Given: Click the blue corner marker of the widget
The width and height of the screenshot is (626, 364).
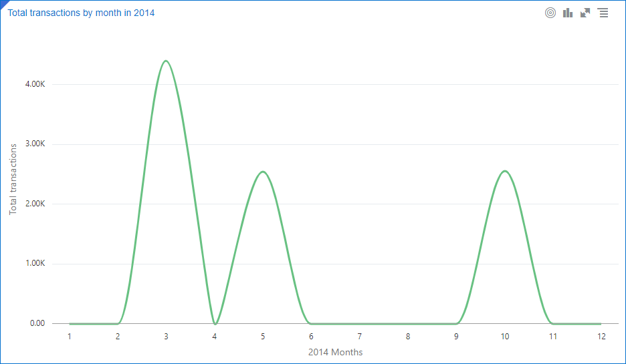Looking at the screenshot, I should tap(3, 3).
